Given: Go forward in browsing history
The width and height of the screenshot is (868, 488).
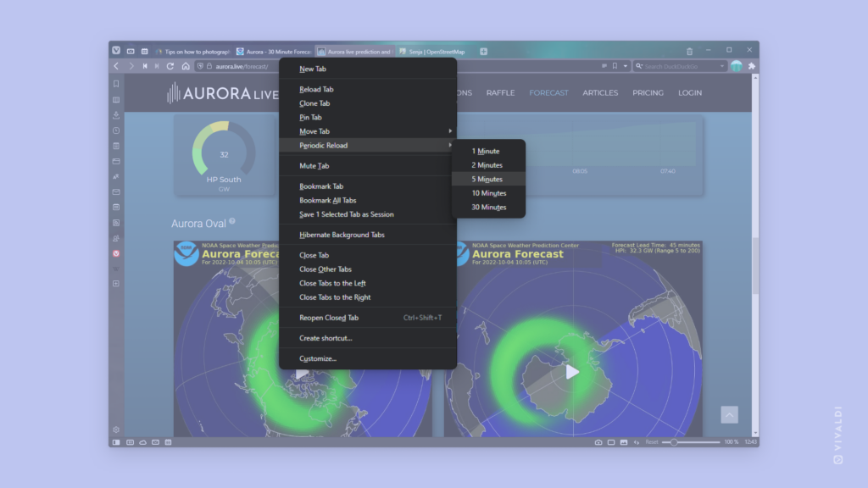Looking at the screenshot, I should (x=131, y=66).
